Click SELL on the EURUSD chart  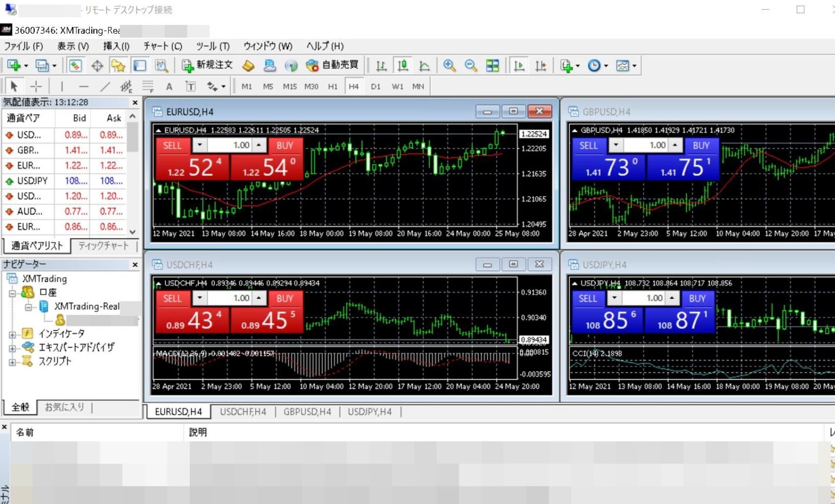(x=172, y=146)
